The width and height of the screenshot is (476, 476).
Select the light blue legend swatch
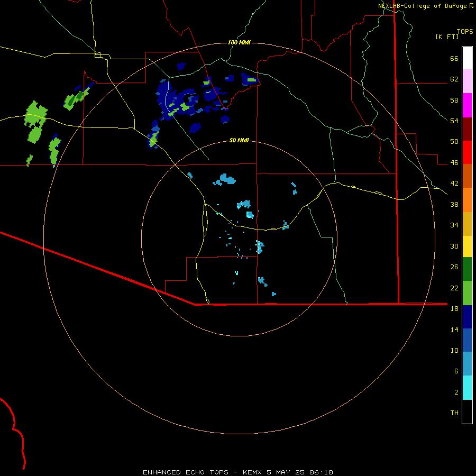click(x=467, y=364)
